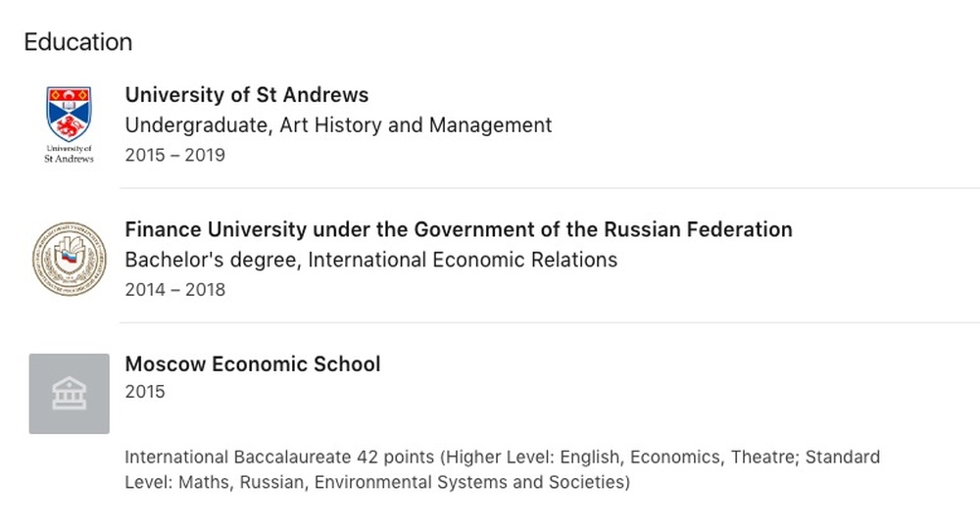Image resolution: width=980 pixels, height=531 pixels.
Task: Click the 'St Andrews' text under the crest
Action: (x=69, y=159)
